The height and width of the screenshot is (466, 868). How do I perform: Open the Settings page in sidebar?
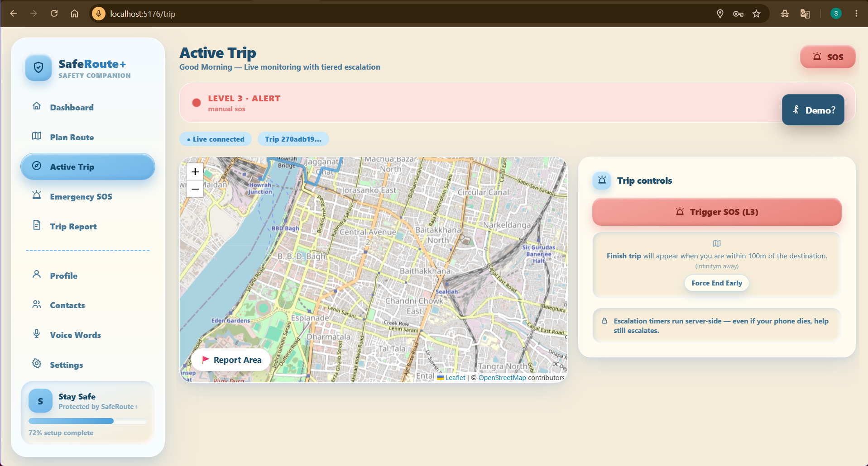(87, 365)
